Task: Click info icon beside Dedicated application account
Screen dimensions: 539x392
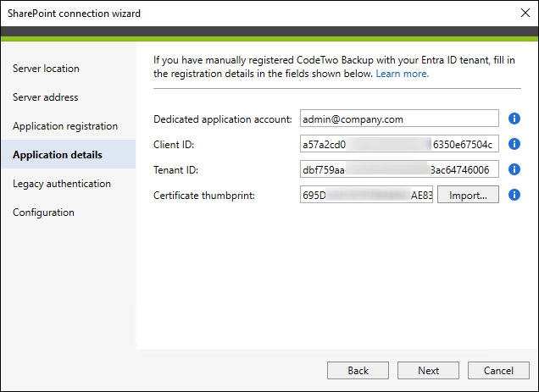Action: (x=514, y=119)
